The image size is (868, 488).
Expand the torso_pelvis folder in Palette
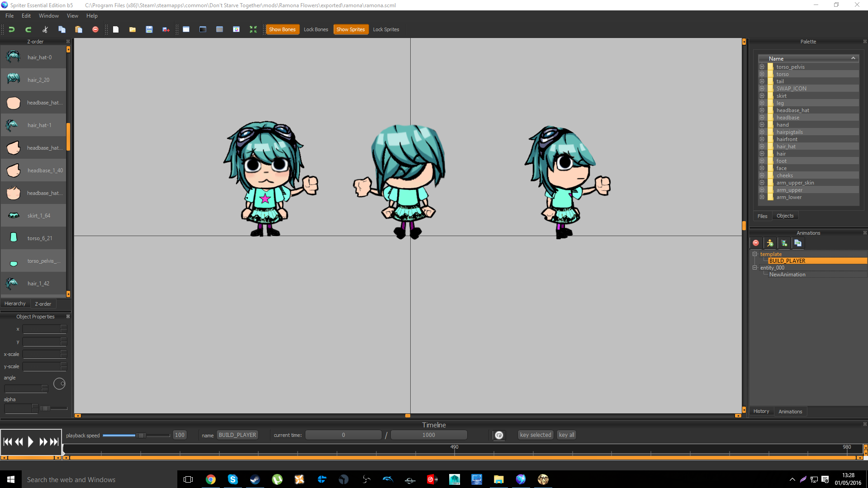[x=762, y=67]
